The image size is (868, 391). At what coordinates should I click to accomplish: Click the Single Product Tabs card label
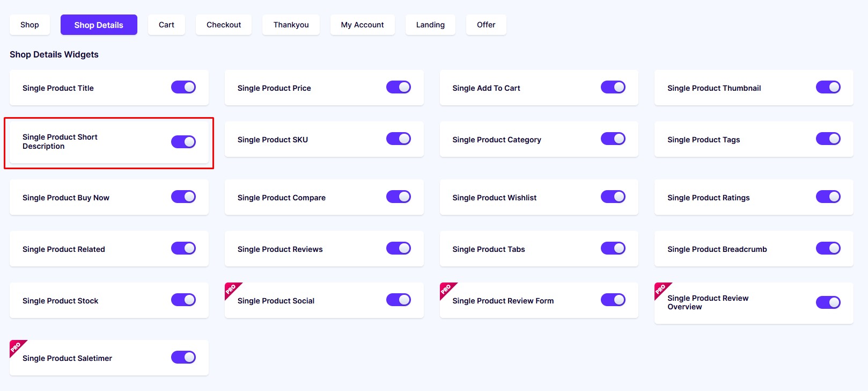(x=489, y=249)
